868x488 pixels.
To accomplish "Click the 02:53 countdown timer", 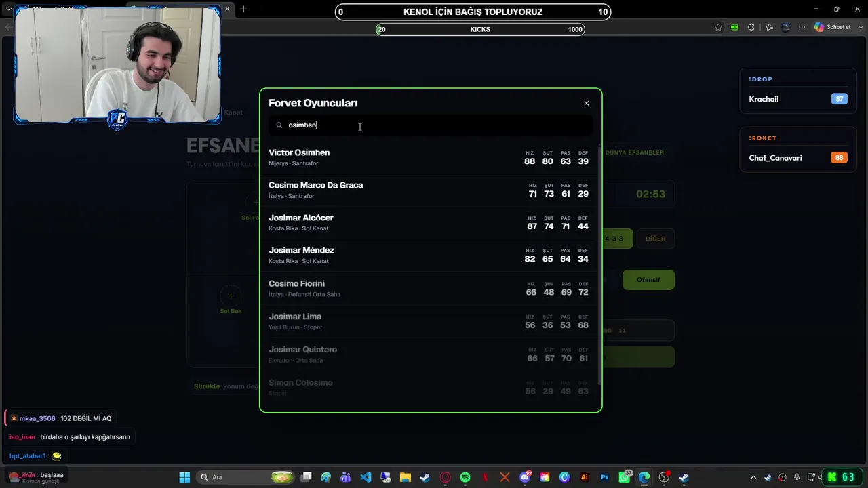I will pyautogui.click(x=650, y=194).
